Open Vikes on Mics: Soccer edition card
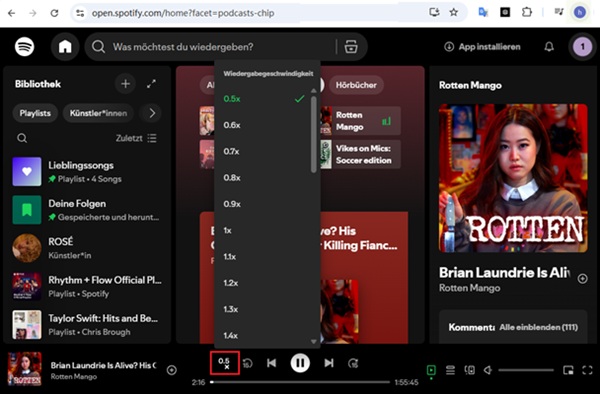The height and width of the screenshot is (394, 600). point(360,154)
